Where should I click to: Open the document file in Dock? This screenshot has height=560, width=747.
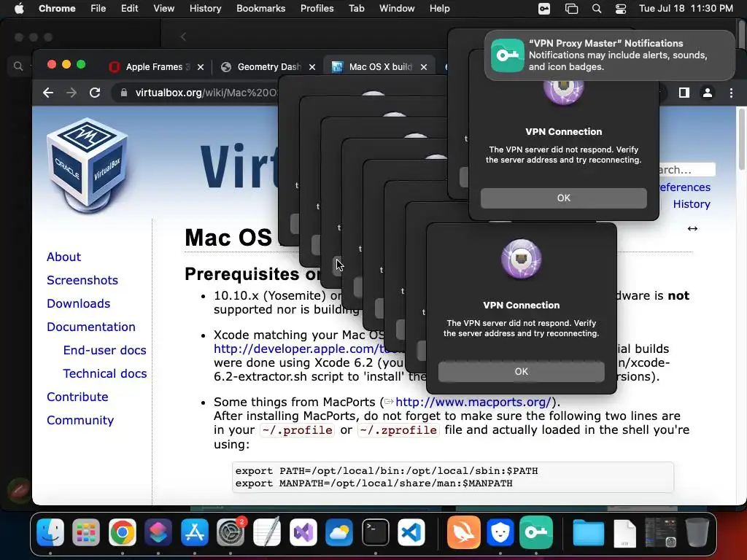pos(624,533)
